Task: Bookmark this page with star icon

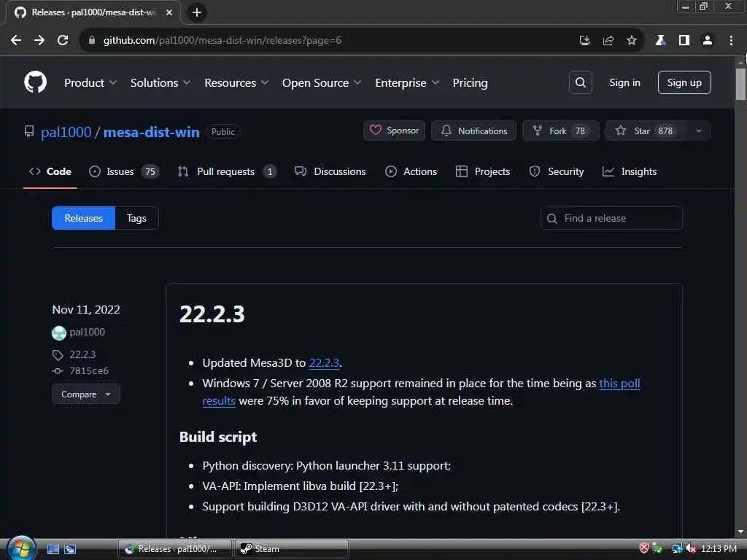Action: coord(632,41)
